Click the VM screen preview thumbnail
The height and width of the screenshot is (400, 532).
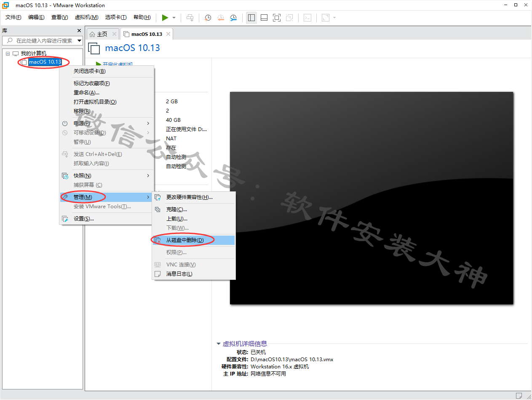pyautogui.click(x=372, y=198)
